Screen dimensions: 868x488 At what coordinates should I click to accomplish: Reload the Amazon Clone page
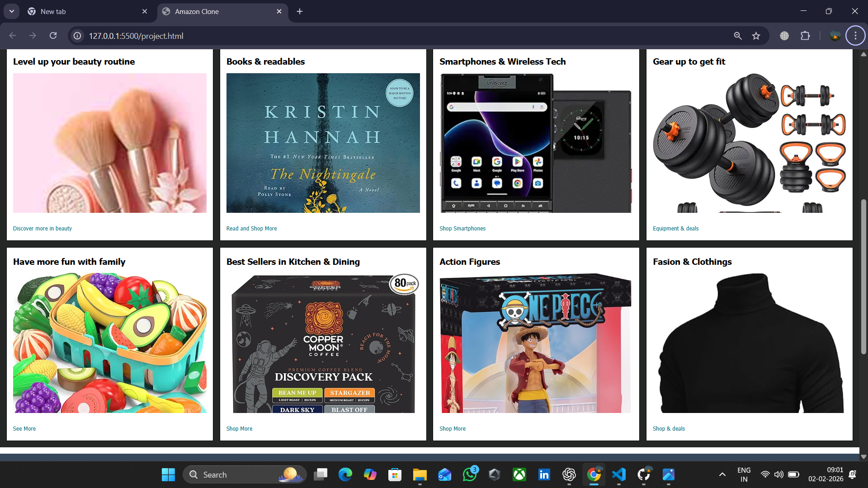pos(53,36)
